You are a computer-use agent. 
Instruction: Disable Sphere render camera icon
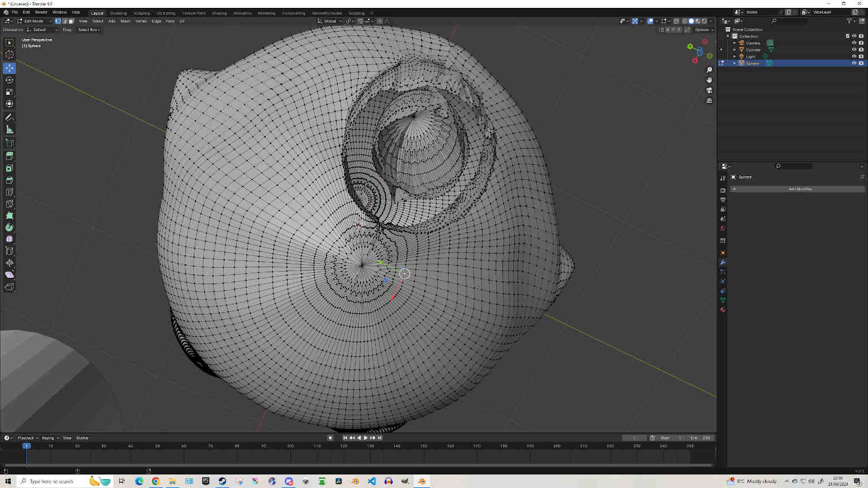pos(861,63)
